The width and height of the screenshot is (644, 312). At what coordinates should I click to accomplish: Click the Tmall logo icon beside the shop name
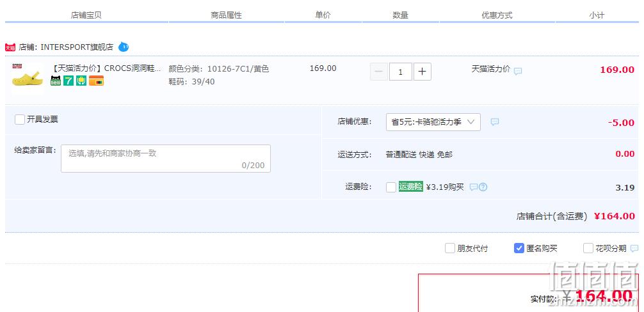(10, 47)
